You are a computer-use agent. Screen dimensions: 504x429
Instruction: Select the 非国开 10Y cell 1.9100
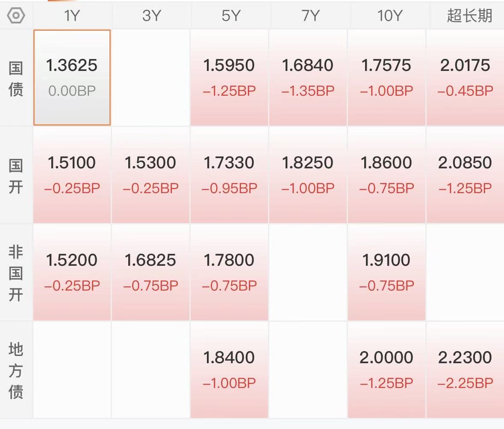(387, 272)
